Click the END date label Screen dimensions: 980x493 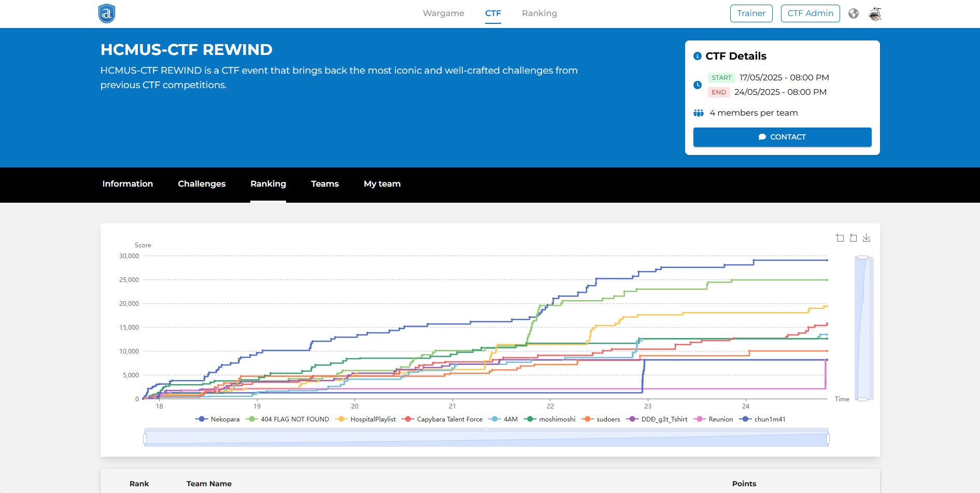[x=719, y=92]
